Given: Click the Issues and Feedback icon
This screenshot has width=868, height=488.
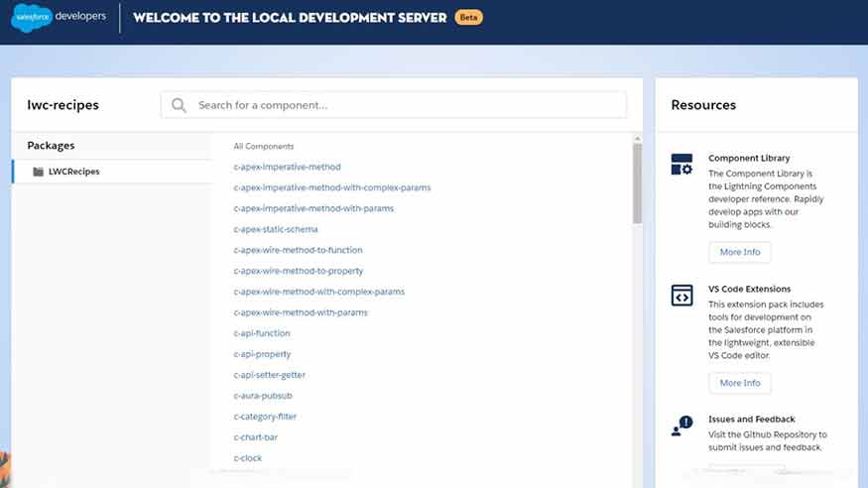Looking at the screenshot, I should coord(682,427).
